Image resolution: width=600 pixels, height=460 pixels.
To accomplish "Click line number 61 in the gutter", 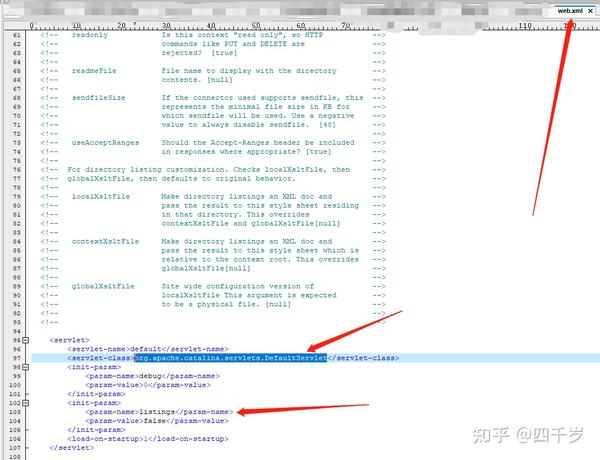I will (x=16, y=35).
